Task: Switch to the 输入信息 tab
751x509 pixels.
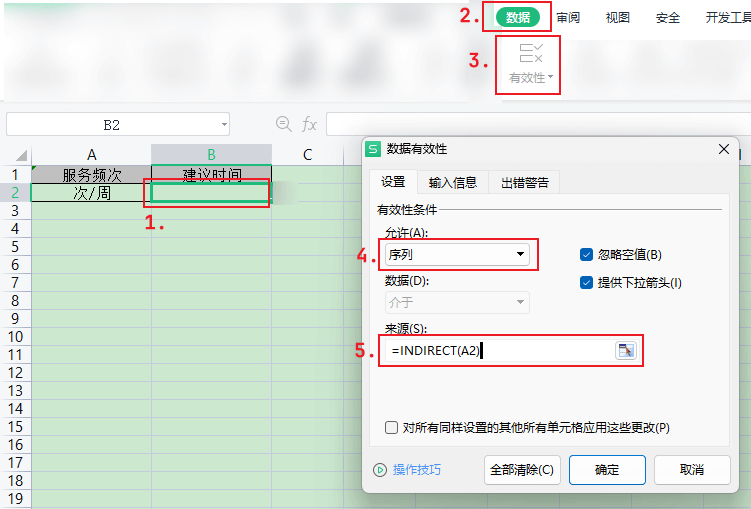Action: [x=453, y=182]
